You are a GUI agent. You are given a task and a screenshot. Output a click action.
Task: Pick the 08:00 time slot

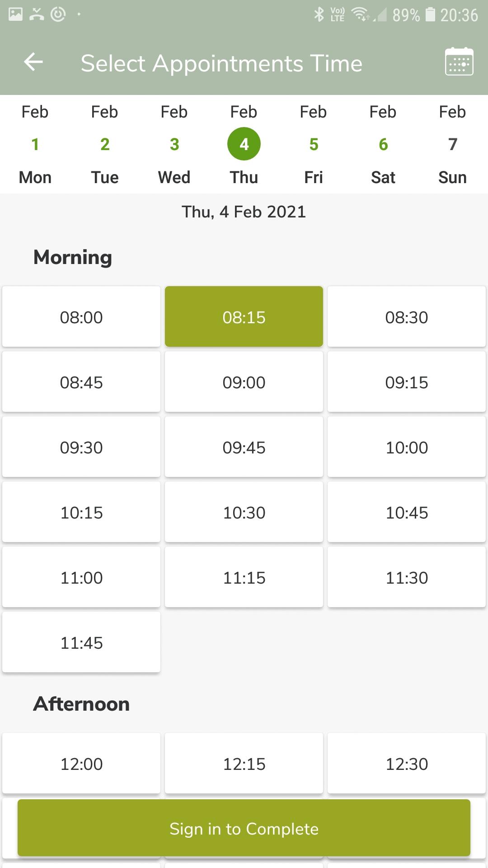pos(81,317)
